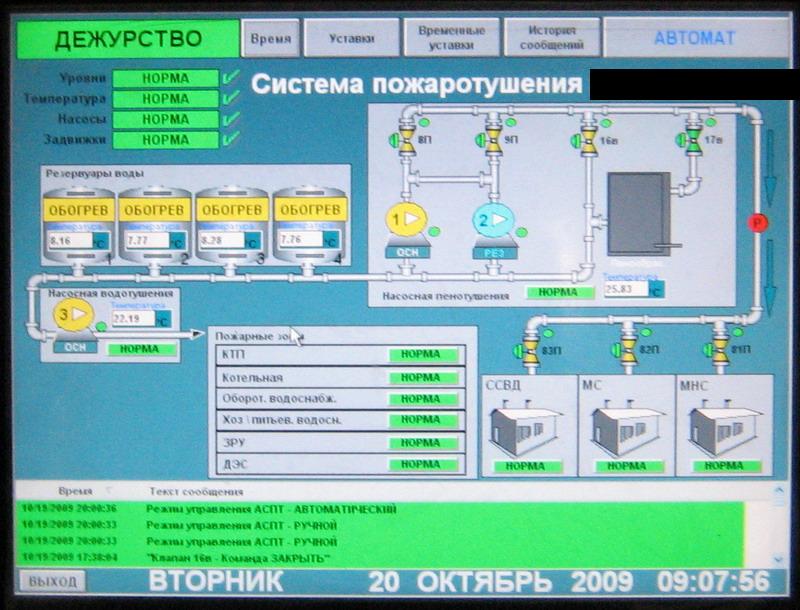The width and height of the screenshot is (800, 610).
Task: Select reserve pump 2 icon
Action: pos(493,220)
